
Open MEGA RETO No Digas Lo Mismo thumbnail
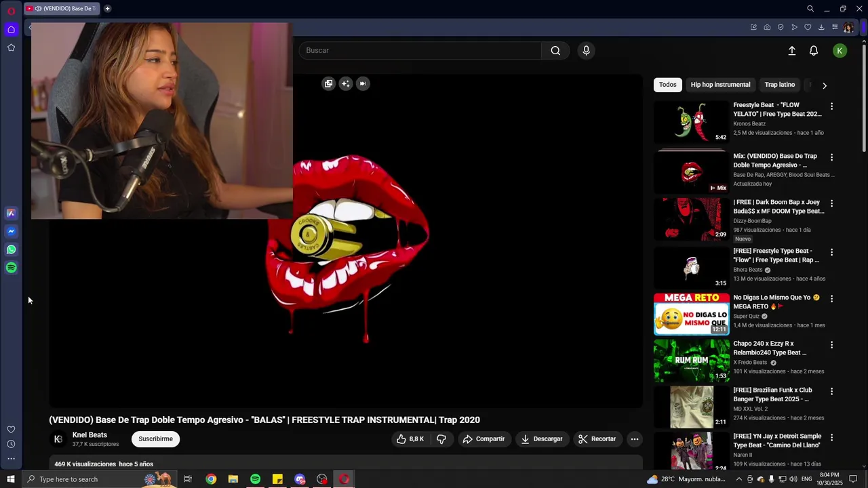tap(691, 314)
